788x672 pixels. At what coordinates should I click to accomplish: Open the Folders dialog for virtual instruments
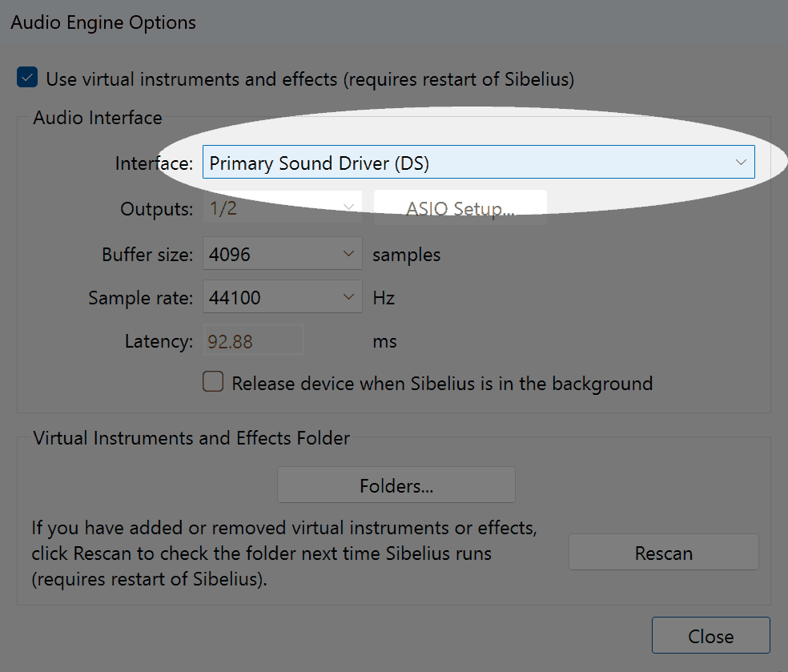point(396,485)
